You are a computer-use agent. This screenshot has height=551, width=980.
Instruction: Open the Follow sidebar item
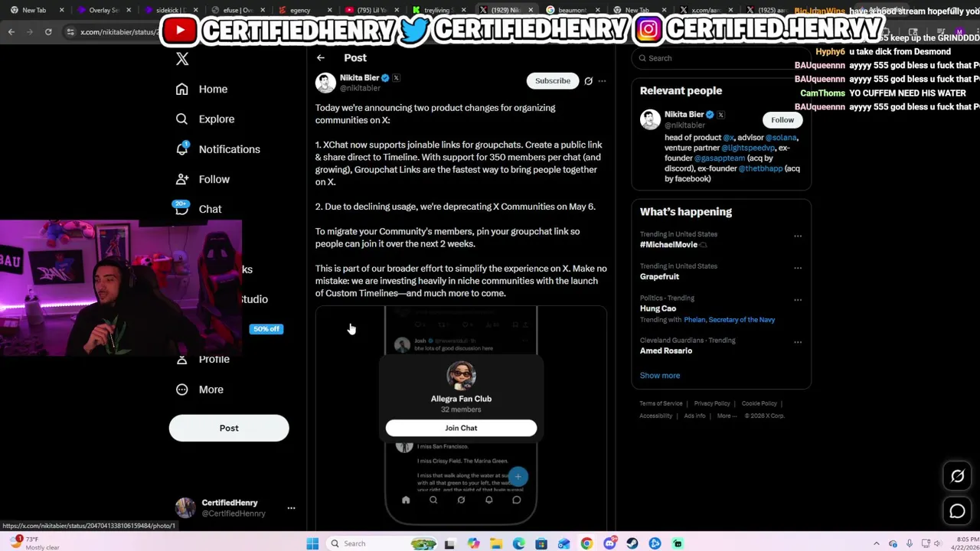pyautogui.click(x=203, y=179)
